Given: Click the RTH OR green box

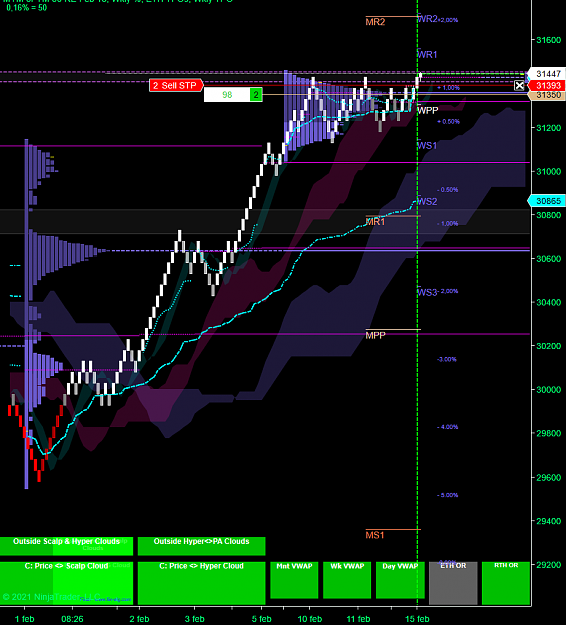Looking at the screenshot, I should 506,583.
